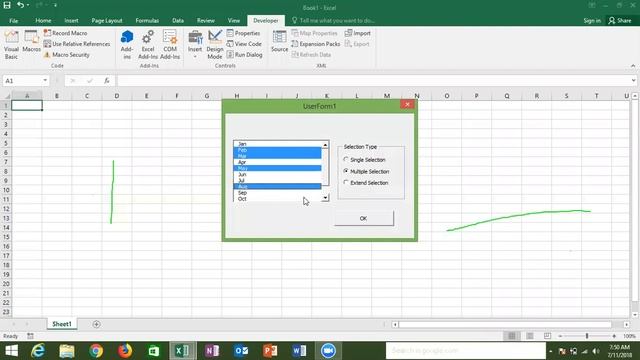Start Record Macro

click(x=65, y=33)
